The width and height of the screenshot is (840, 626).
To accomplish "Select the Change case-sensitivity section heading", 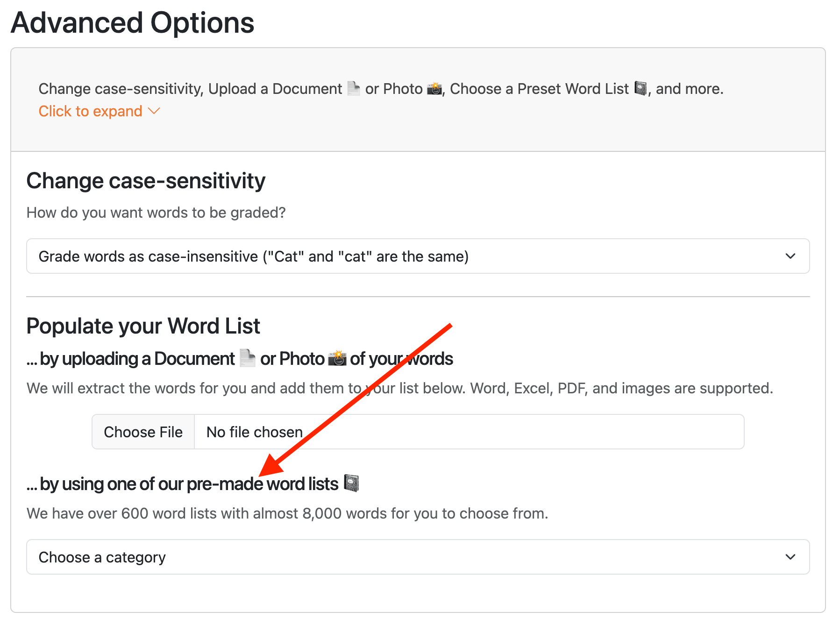I will coord(145,180).
